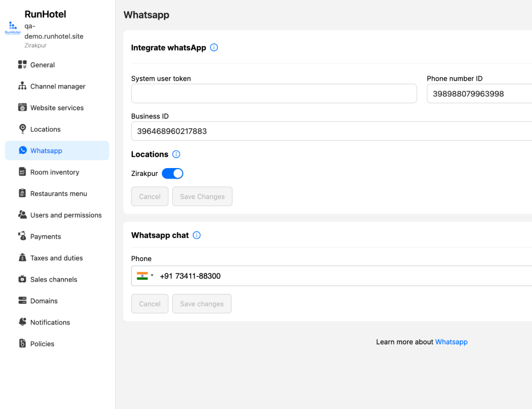
Task: Open General settings menu item
Action: [57, 65]
